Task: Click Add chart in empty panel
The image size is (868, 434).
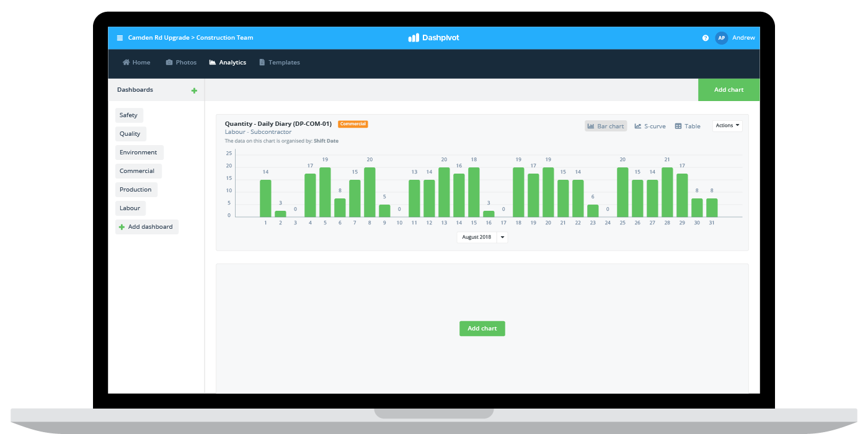Action: click(x=482, y=329)
